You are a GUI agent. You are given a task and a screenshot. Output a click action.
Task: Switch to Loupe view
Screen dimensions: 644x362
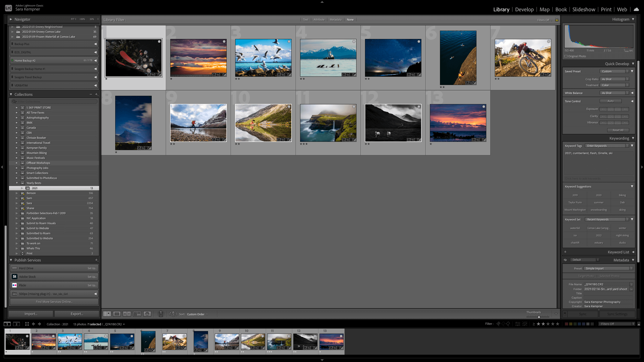pyautogui.click(x=117, y=314)
